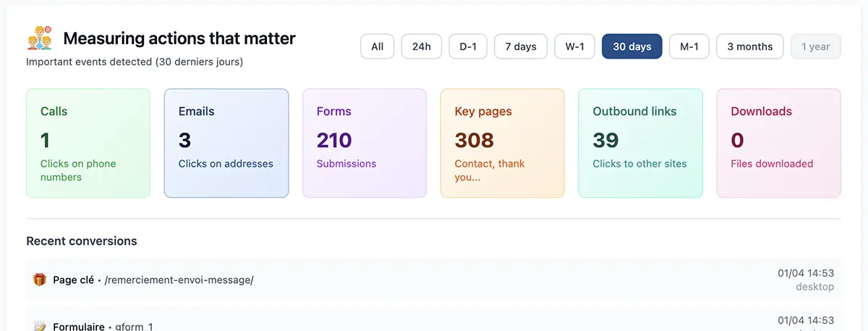Choose the D-1 period filter
The image size is (868, 331).
tap(469, 46)
